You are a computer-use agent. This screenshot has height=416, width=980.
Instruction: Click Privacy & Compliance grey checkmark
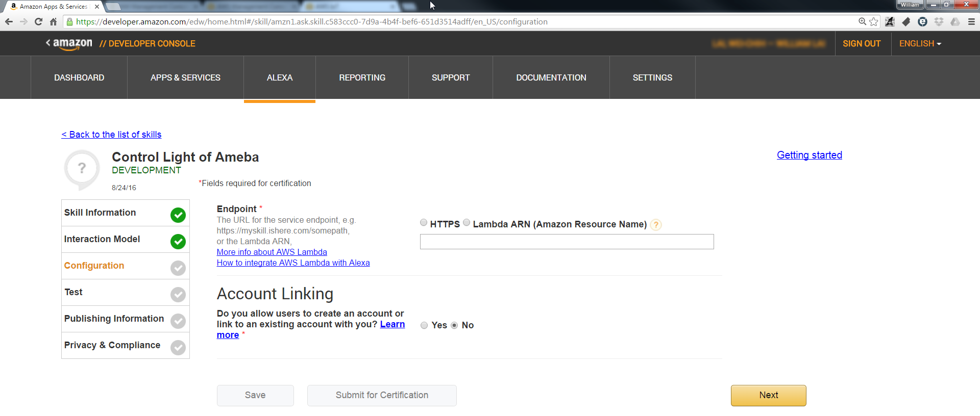178,348
